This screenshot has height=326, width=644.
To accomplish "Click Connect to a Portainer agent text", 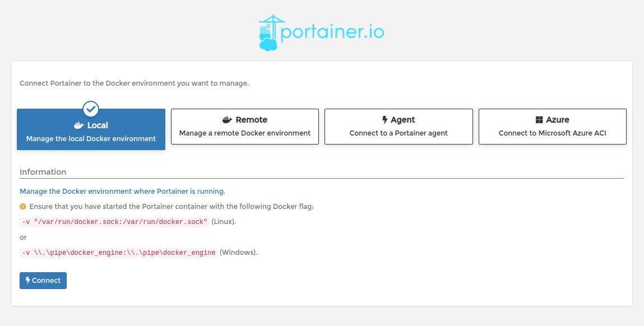I will 399,133.
